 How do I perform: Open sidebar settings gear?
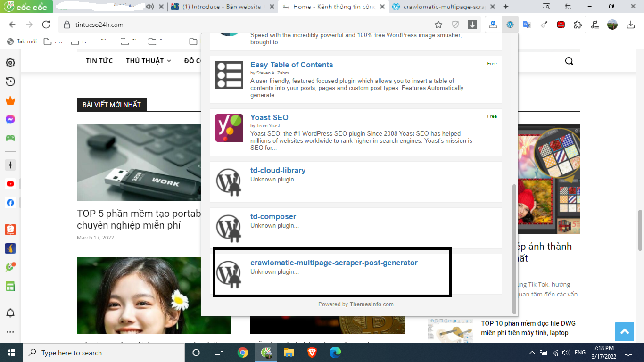tap(10, 63)
